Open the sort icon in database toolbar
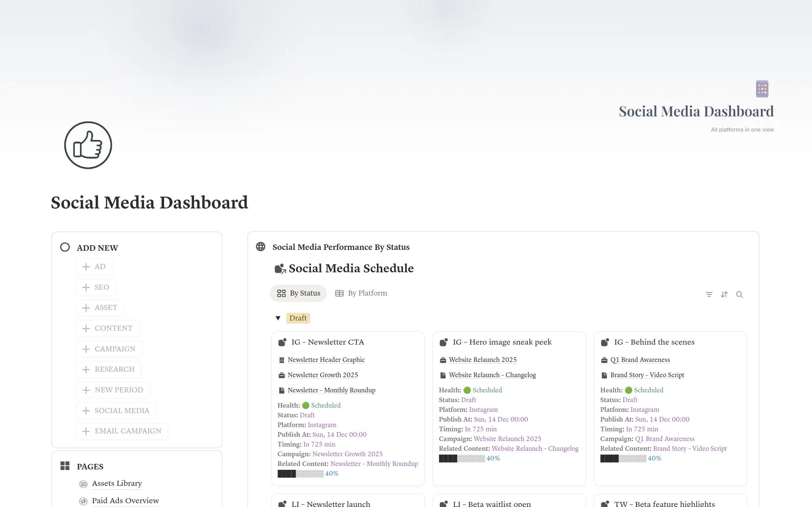This screenshot has height=507, width=812. point(724,294)
